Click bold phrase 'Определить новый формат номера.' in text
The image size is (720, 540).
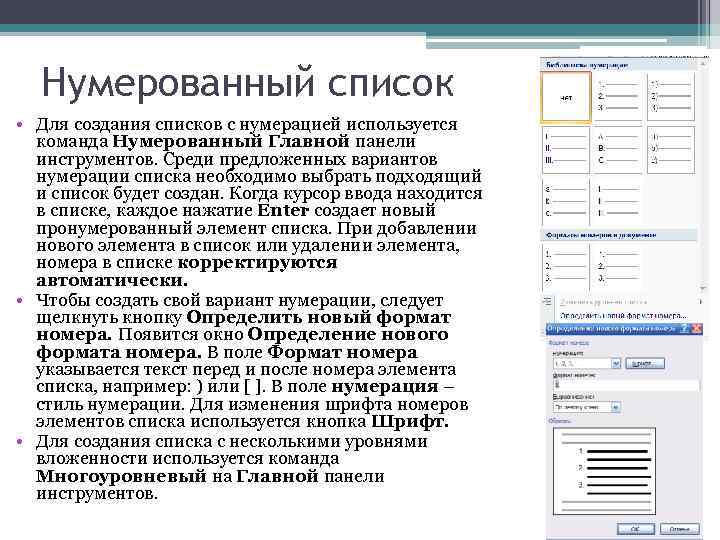point(244,326)
